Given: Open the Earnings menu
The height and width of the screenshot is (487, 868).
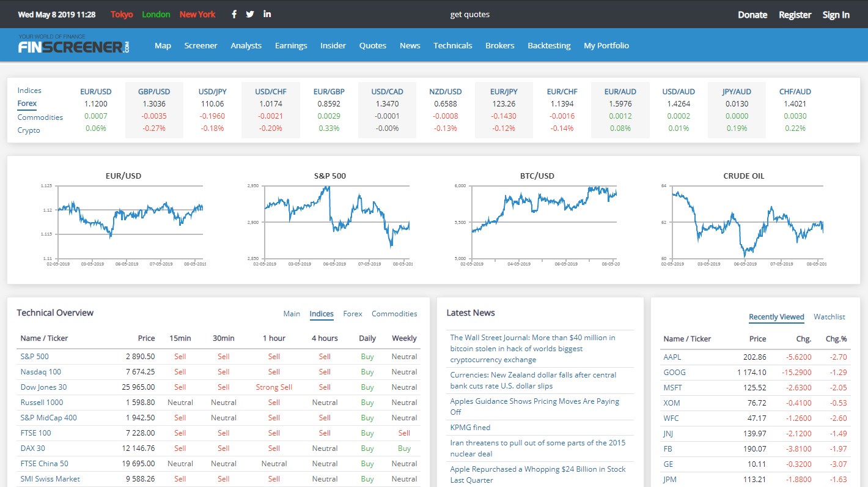Looking at the screenshot, I should [x=291, y=45].
